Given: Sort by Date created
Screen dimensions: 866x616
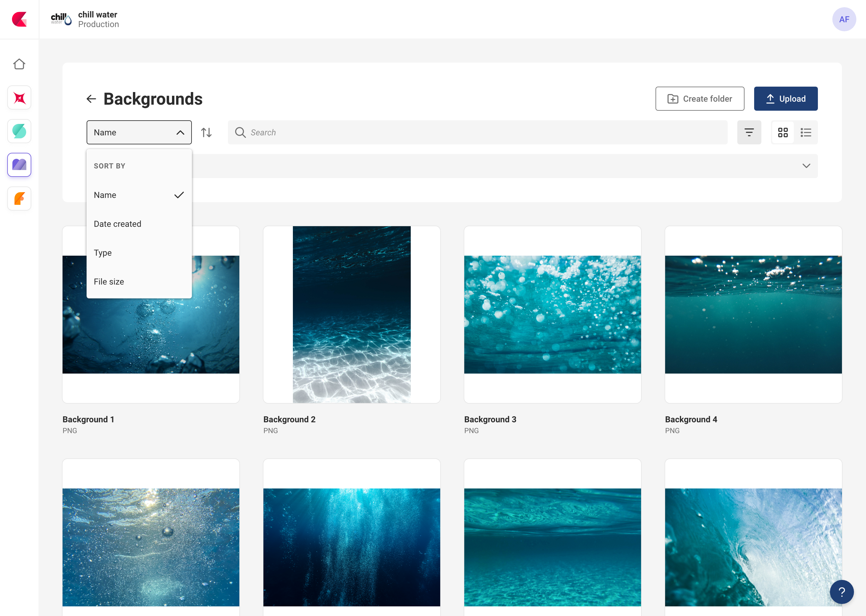Looking at the screenshot, I should [139, 224].
